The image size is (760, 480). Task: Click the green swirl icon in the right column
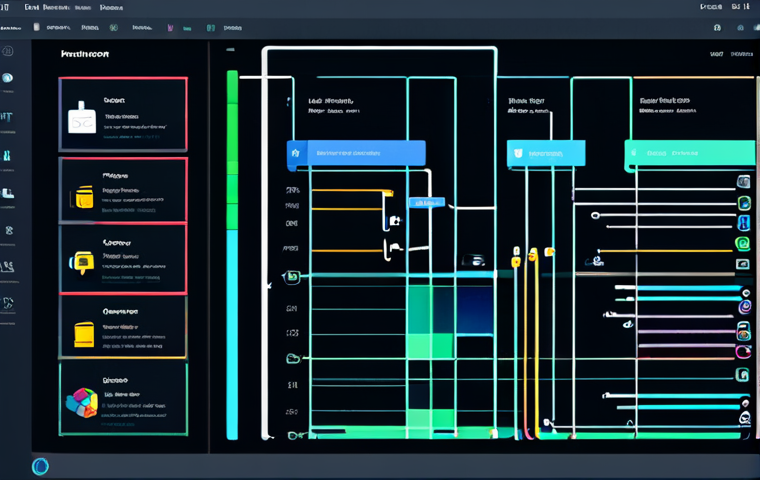pyautogui.click(x=742, y=243)
